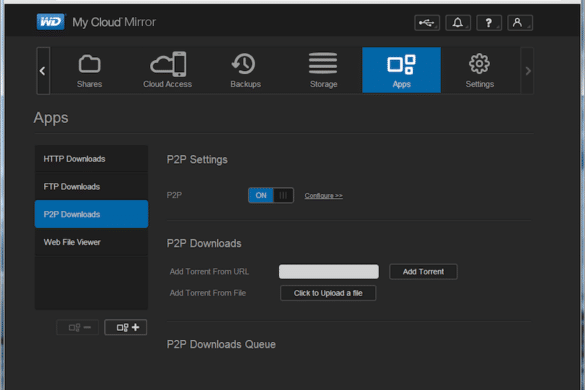Select HTTP Downloads in the sidebar
Viewport: 585px width, 390px height.
91,159
